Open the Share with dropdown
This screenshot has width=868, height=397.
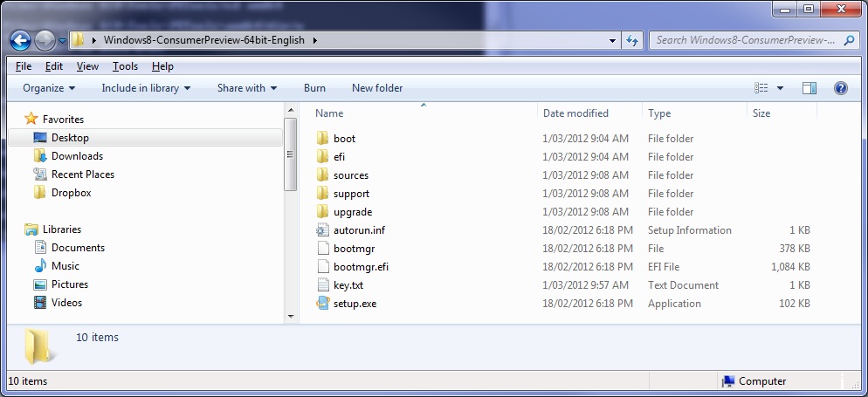click(247, 88)
